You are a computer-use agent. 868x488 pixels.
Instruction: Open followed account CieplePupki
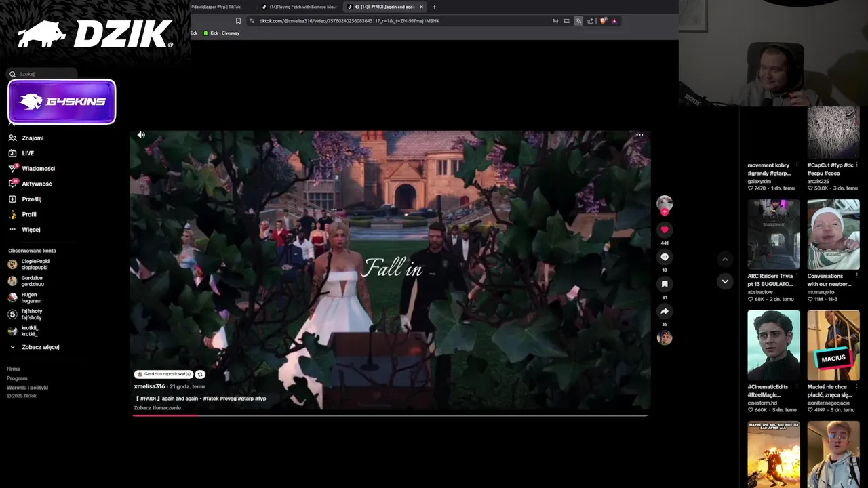(29, 264)
